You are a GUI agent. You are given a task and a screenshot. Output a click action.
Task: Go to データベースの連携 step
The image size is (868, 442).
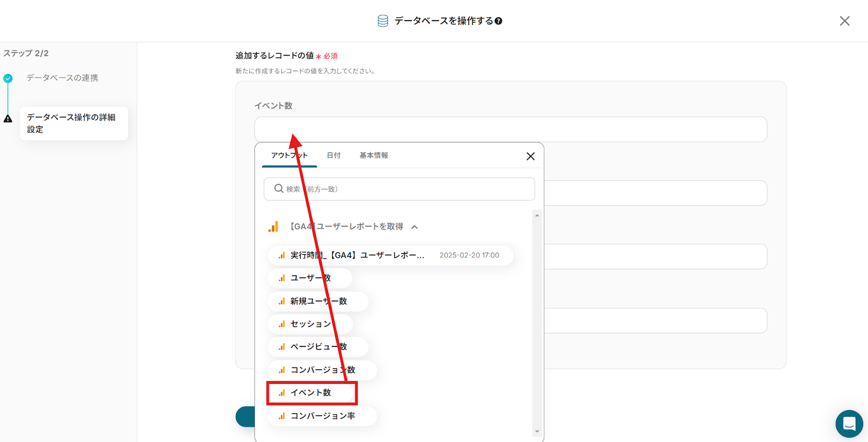tap(62, 78)
